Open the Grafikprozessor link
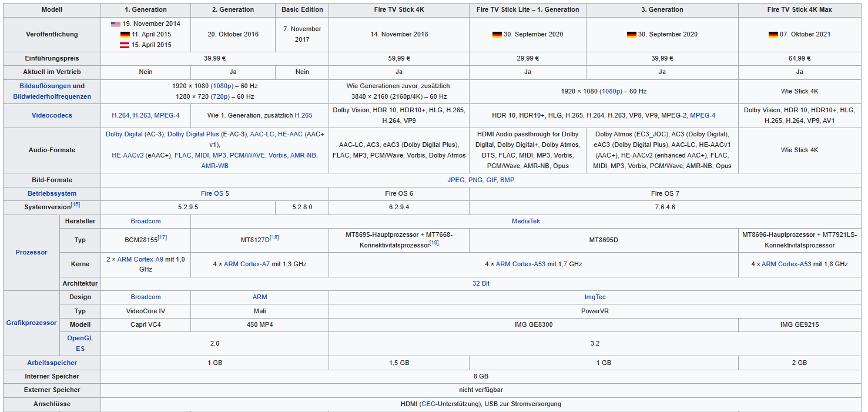868x412 pixels. point(31,323)
